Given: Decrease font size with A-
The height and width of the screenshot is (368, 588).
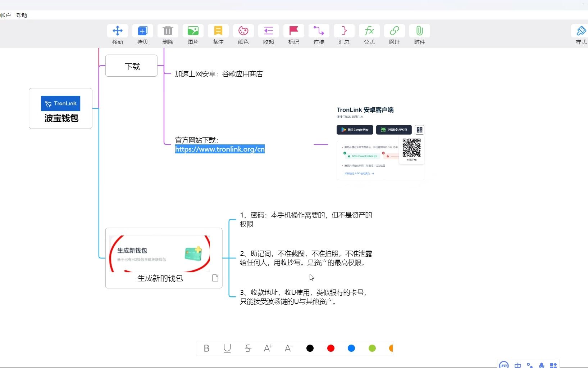Looking at the screenshot, I should click(x=289, y=348).
